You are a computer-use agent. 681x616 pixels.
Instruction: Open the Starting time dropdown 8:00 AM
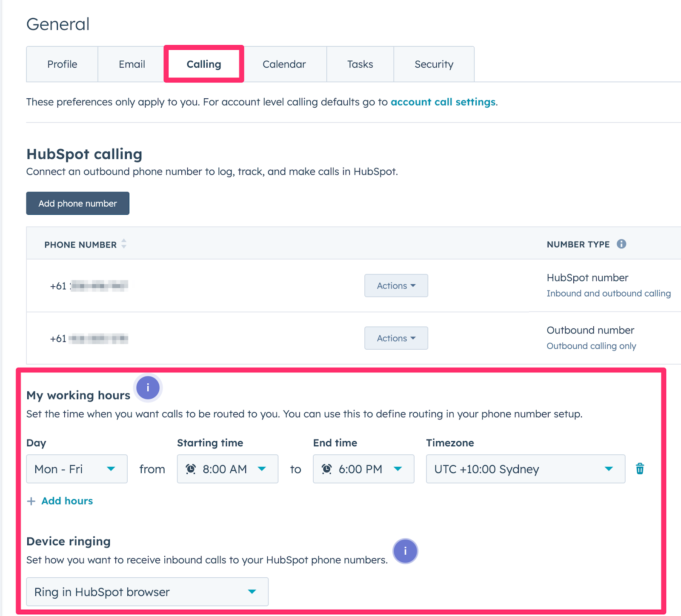[228, 469]
